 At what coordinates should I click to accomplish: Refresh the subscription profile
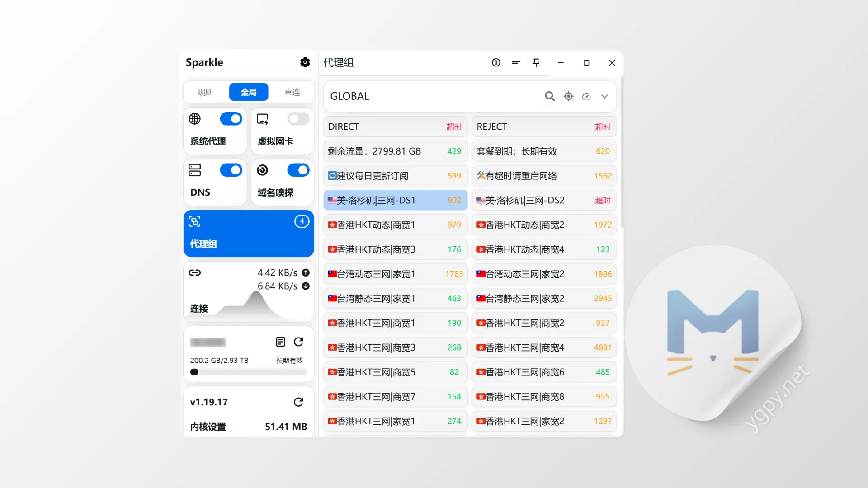(298, 342)
